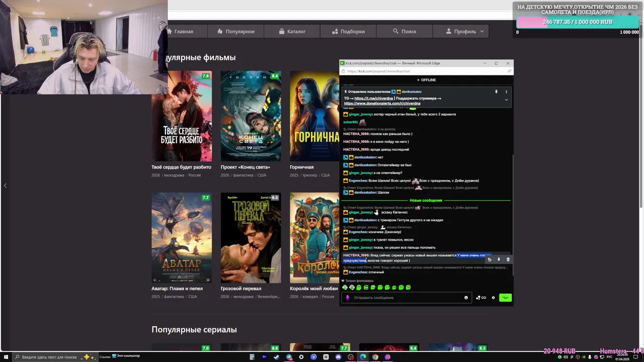Insert the first quick emote
This screenshot has width=644, height=362.
pos(345,288)
